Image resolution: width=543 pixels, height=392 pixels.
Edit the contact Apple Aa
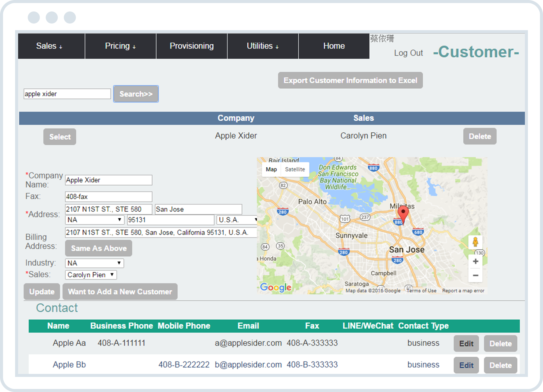[466, 343]
